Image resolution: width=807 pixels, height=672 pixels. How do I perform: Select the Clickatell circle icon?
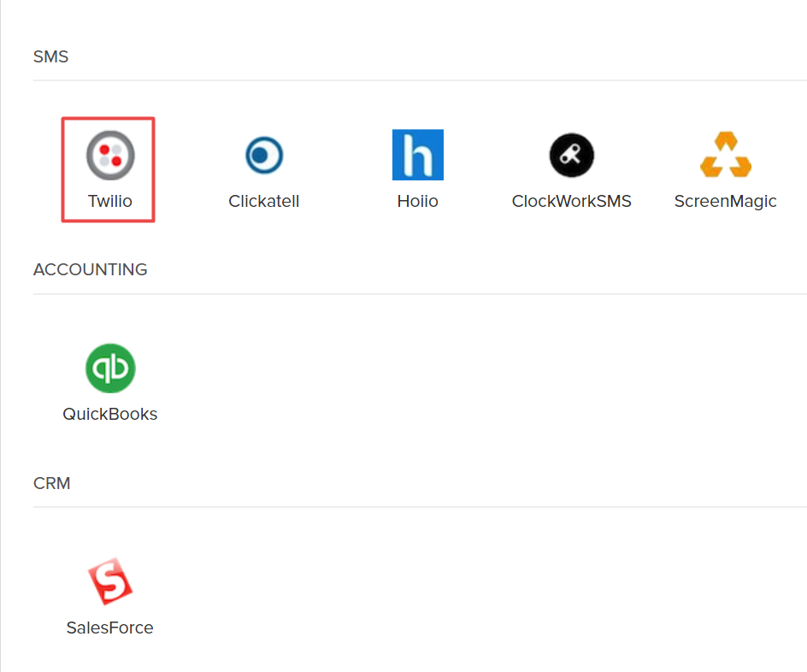[x=264, y=155]
